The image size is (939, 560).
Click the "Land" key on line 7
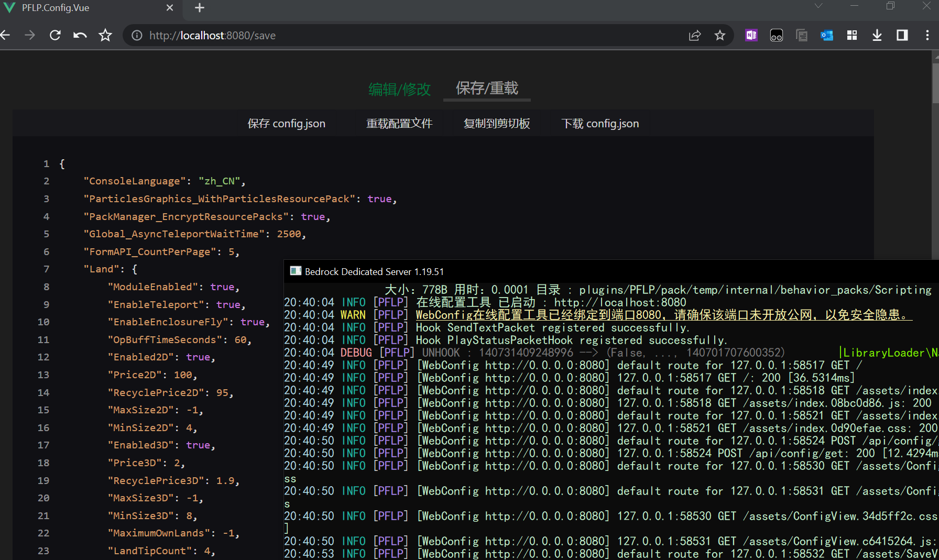click(x=102, y=269)
